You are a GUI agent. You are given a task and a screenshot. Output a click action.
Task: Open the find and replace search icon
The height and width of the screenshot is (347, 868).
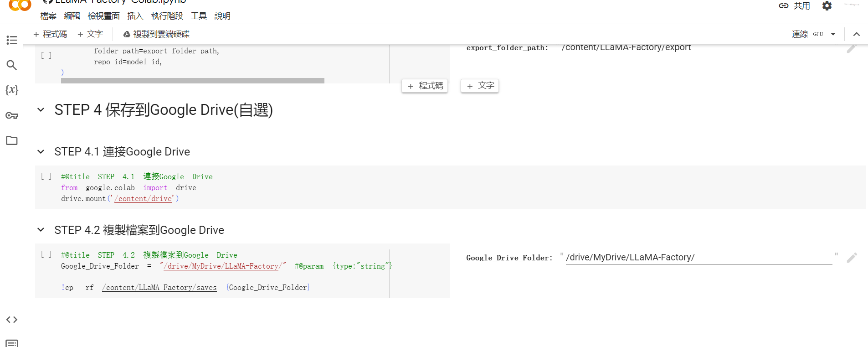pos(12,65)
